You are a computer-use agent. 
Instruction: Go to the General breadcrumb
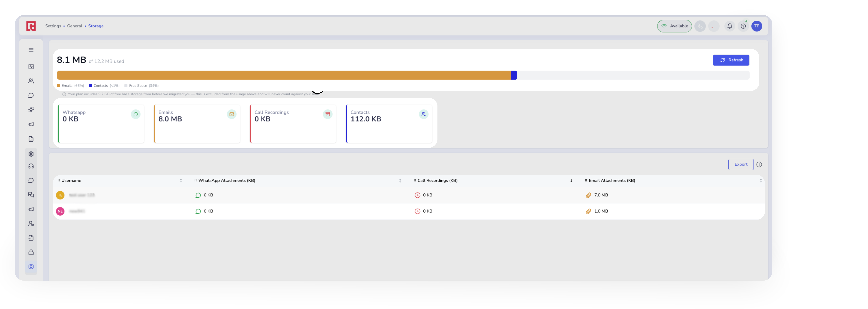click(x=75, y=26)
